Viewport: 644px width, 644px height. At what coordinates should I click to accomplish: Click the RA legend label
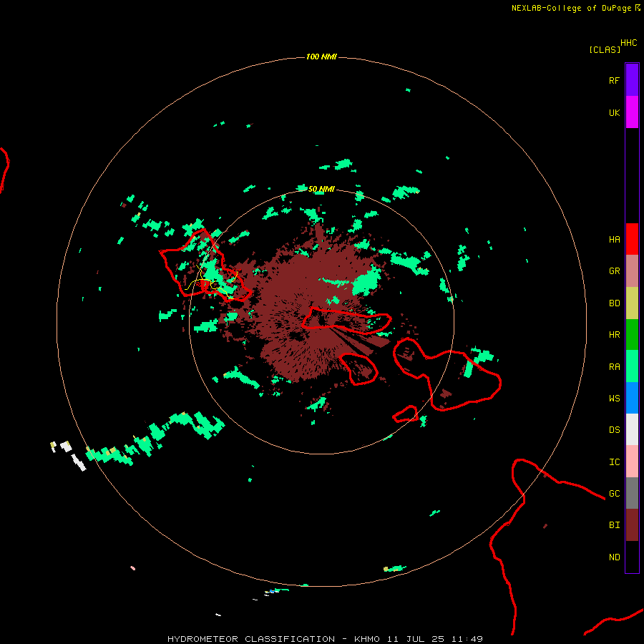tap(614, 367)
